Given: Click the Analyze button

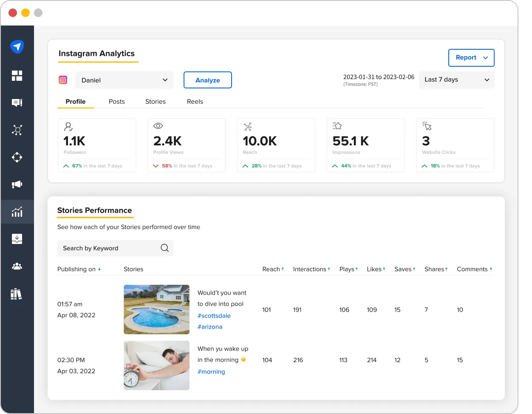Looking at the screenshot, I should (x=207, y=80).
